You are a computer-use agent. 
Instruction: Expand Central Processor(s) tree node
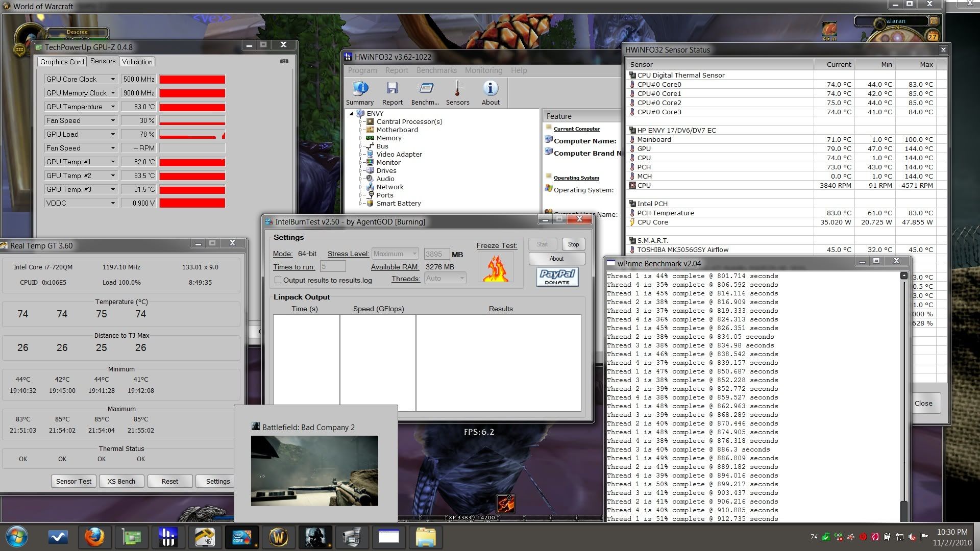[x=360, y=122]
